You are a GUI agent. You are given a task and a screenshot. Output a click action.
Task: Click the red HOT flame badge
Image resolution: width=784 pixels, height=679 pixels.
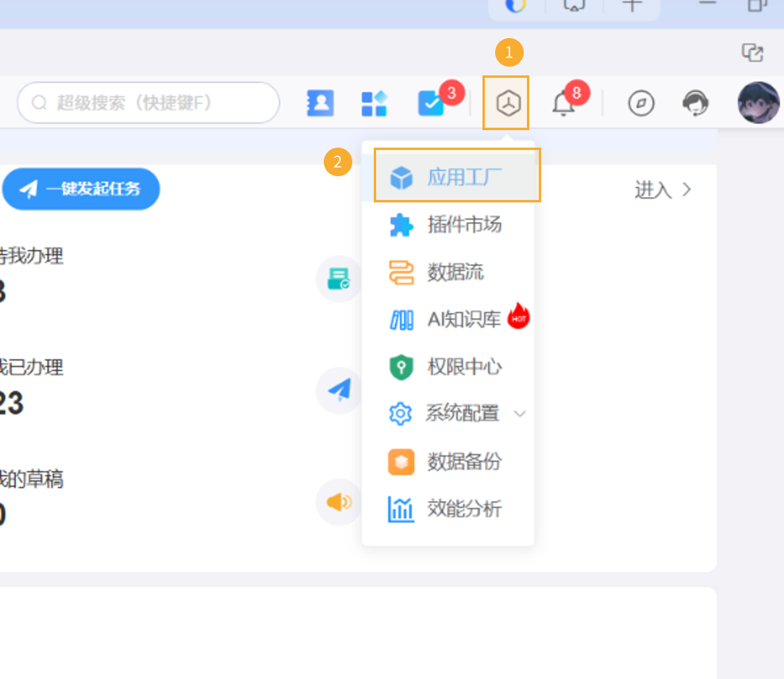(x=518, y=316)
